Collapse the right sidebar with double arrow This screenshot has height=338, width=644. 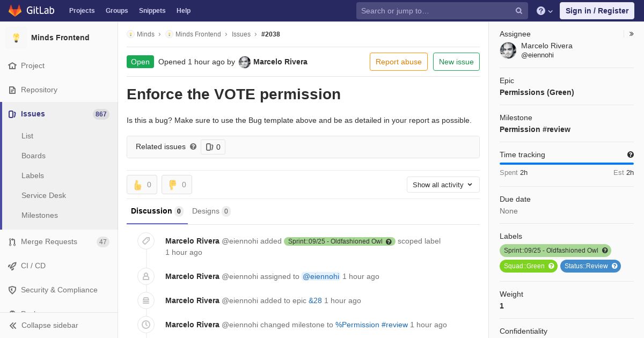coord(632,34)
